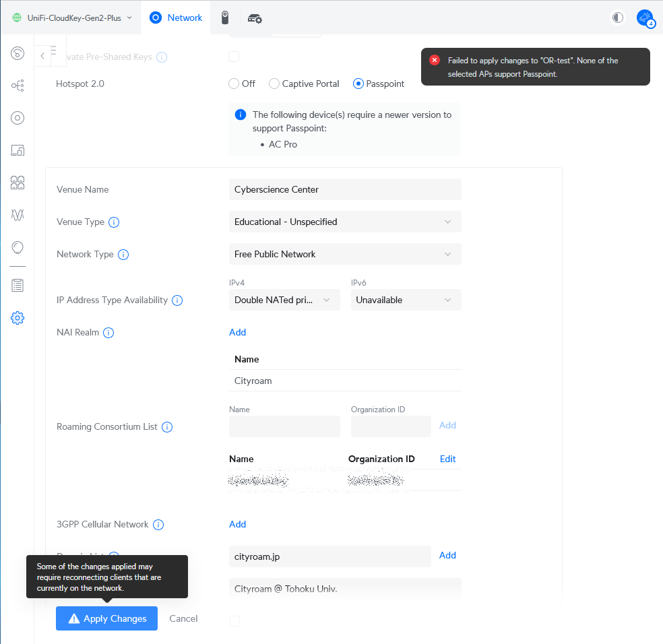Open the Venue Type dropdown

tap(344, 222)
